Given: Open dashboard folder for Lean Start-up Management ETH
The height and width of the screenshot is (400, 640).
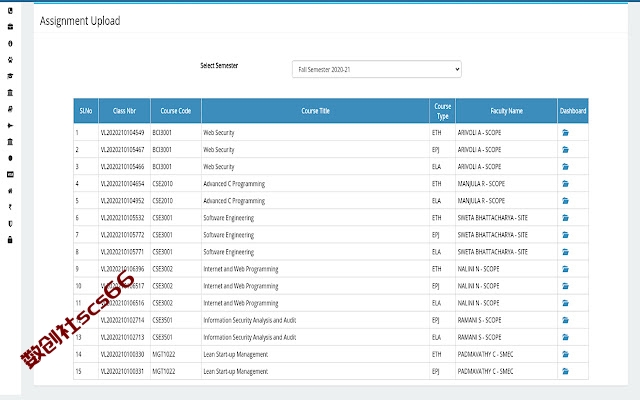Looking at the screenshot, I should pos(565,354).
